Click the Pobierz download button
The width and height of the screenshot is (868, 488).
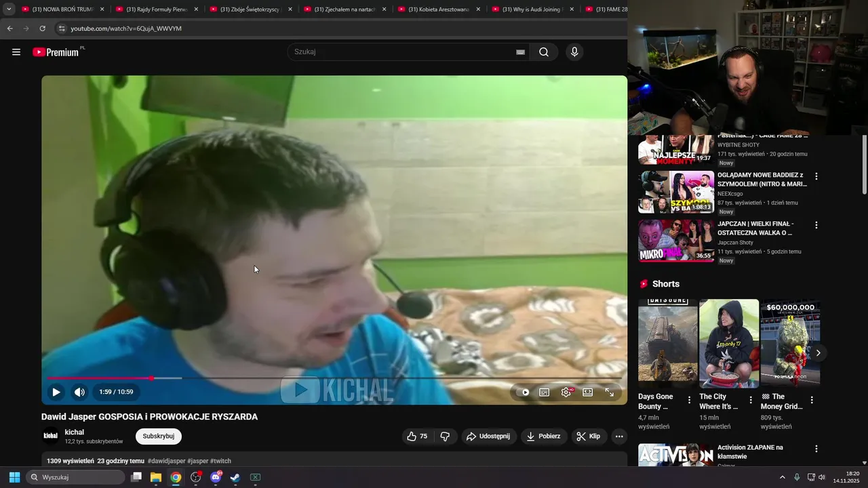click(x=544, y=436)
